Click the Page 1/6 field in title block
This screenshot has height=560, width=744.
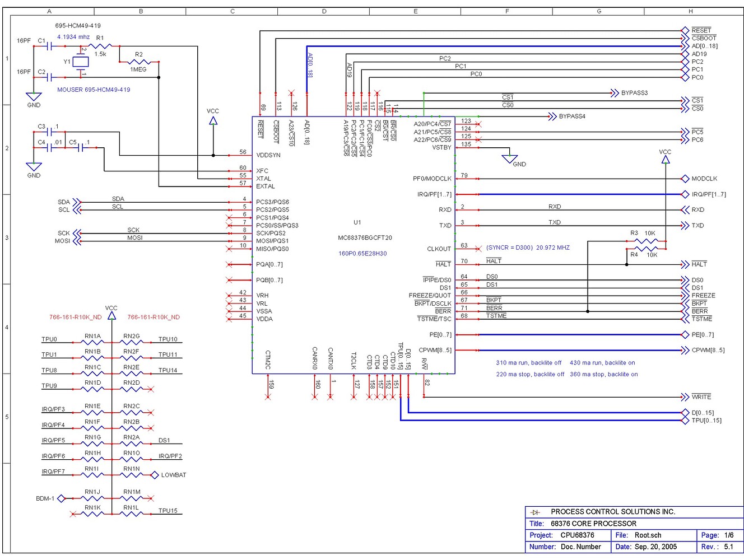[x=718, y=535]
